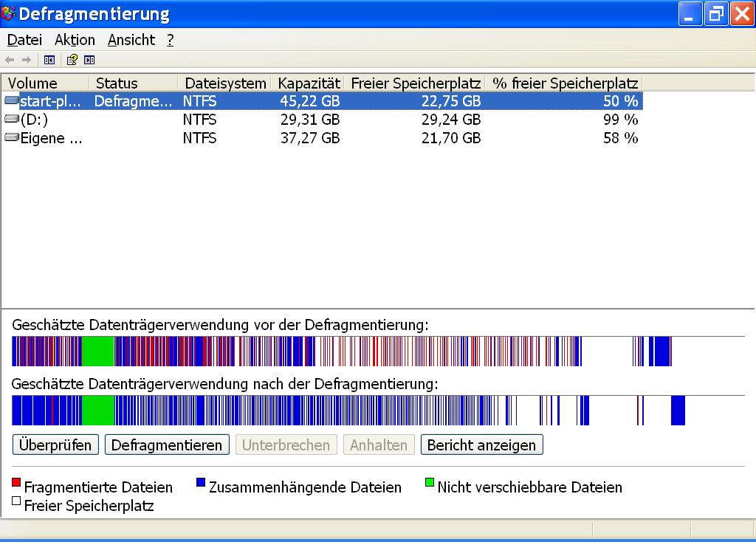Sort by % freier Speicherplatz header
756x542 pixels.
point(564,83)
